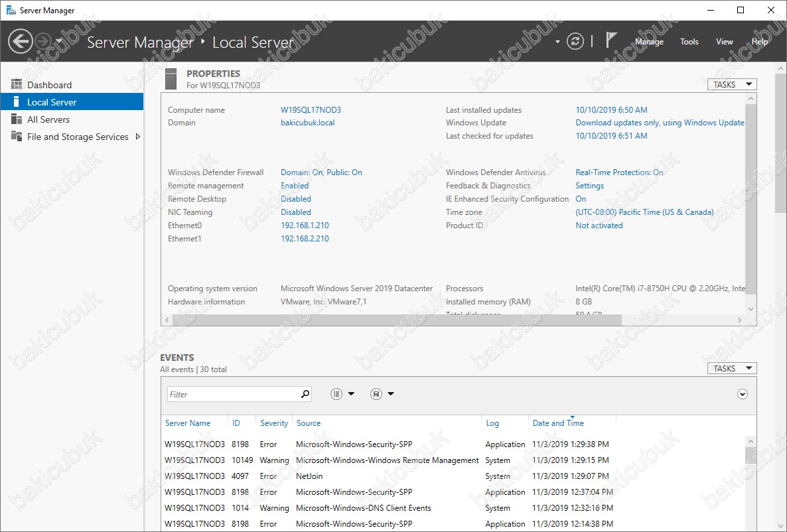Sort events by Source column
This screenshot has height=532, width=787.
click(x=308, y=423)
